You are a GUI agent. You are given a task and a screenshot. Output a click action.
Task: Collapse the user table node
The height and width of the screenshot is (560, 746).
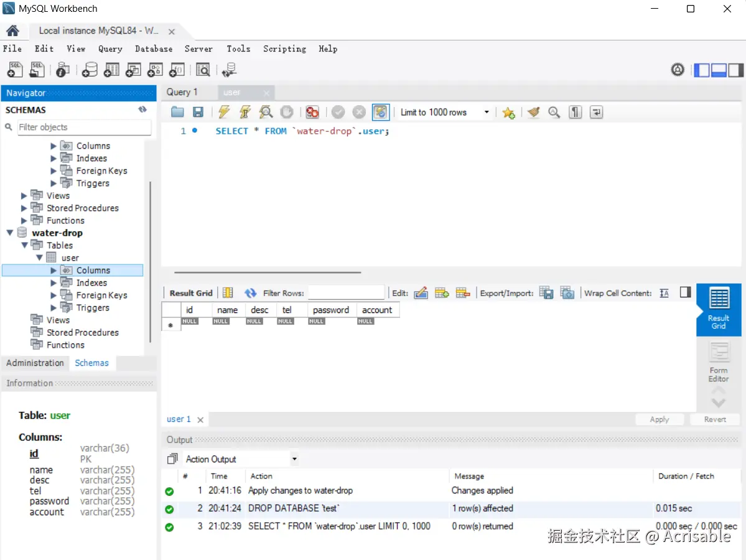coord(39,258)
